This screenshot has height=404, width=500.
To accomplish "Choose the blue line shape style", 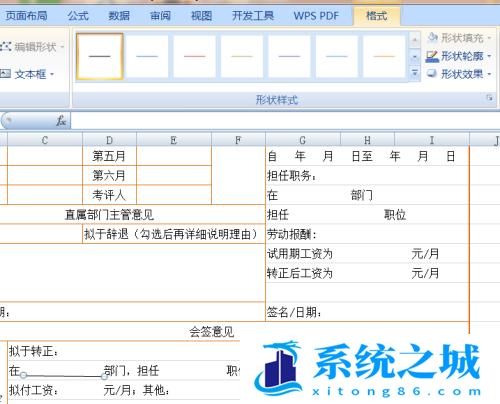I will click(x=147, y=56).
